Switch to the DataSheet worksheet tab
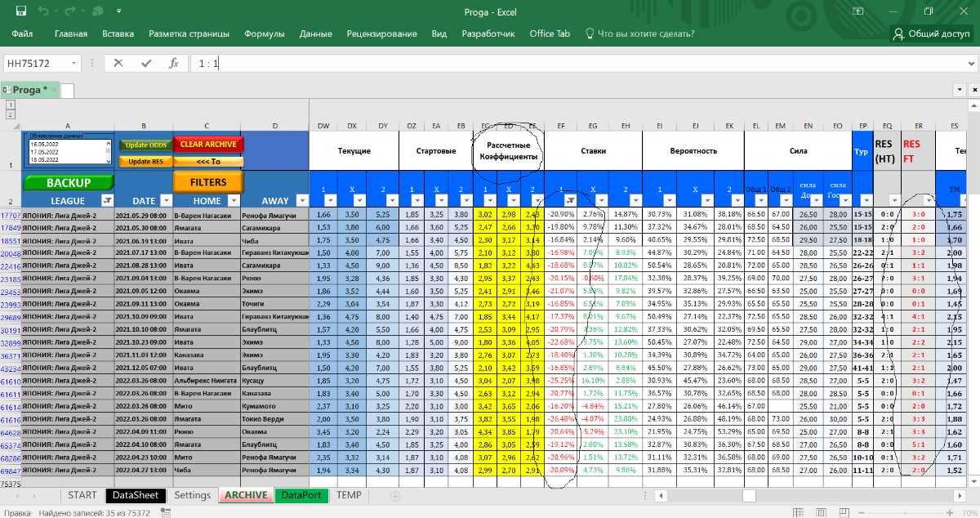The height and width of the screenshot is (518, 980). (x=136, y=495)
